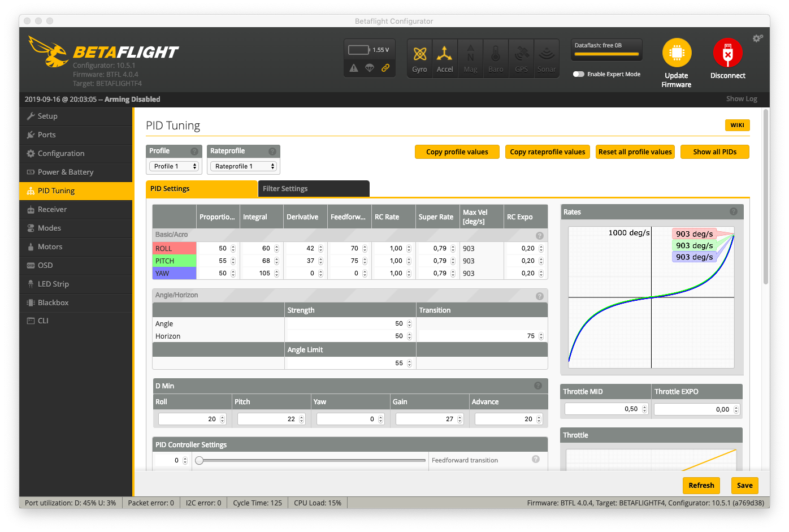
Task: Toggle Enable Expert Mode switch
Action: [x=578, y=74]
